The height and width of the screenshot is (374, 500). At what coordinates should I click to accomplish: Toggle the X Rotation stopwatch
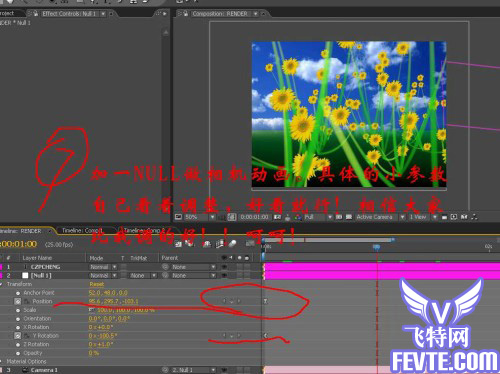coord(18,327)
